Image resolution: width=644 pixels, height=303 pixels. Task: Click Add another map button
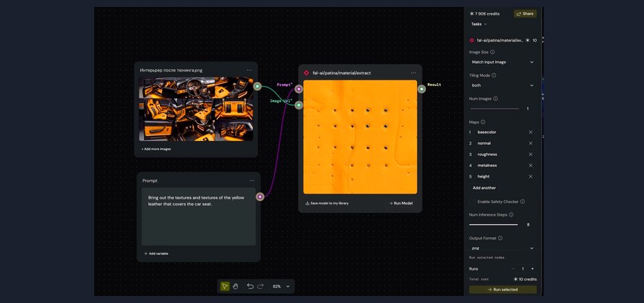pyautogui.click(x=484, y=187)
